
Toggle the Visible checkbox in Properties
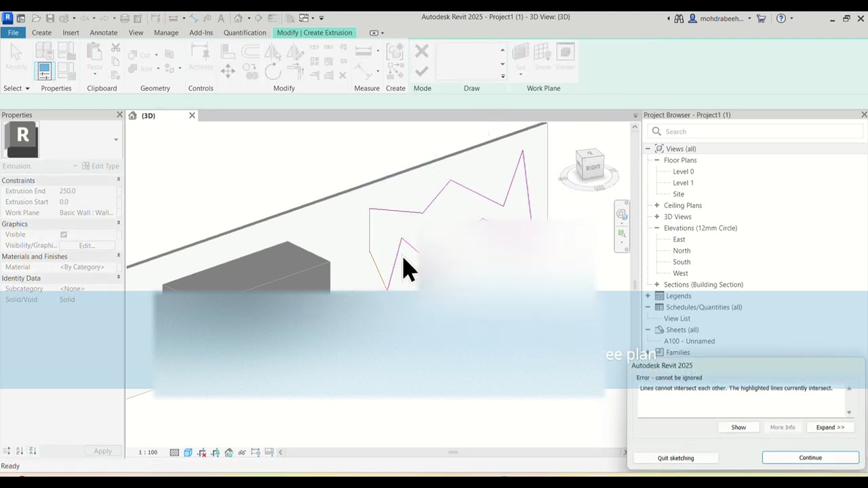pyautogui.click(x=64, y=235)
